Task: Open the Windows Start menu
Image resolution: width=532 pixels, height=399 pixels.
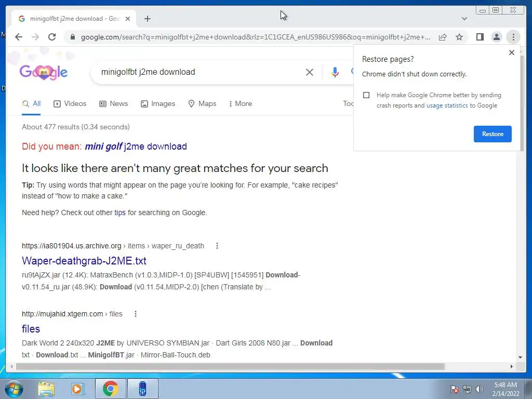Action: point(14,389)
